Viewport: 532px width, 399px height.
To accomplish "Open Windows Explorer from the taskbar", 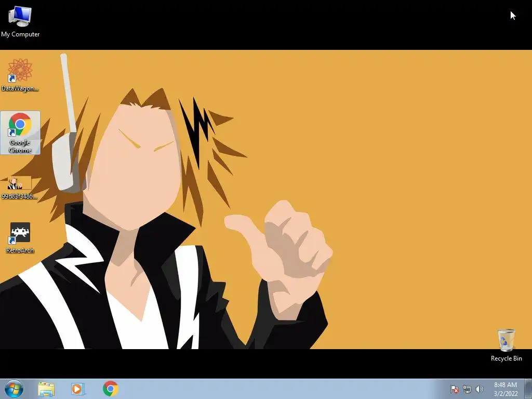I will [x=46, y=389].
